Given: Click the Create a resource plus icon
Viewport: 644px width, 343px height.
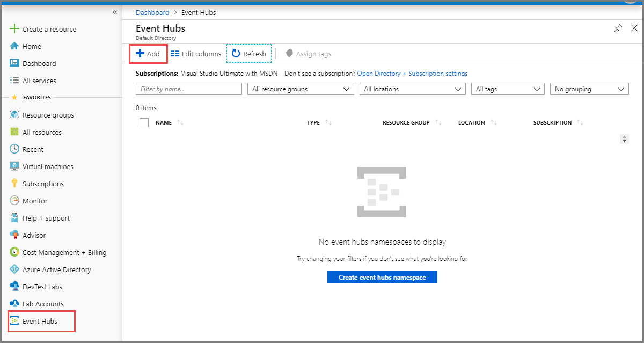Looking at the screenshot, I should 14,29.
